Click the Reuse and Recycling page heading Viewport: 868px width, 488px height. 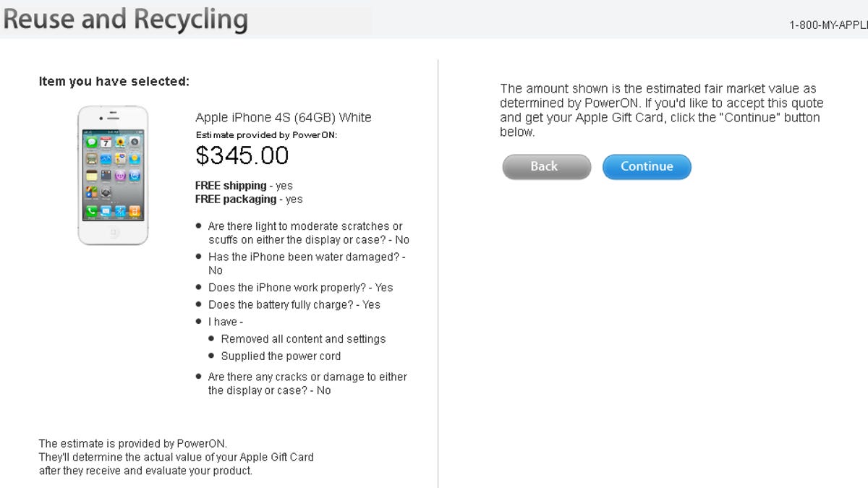125,20
